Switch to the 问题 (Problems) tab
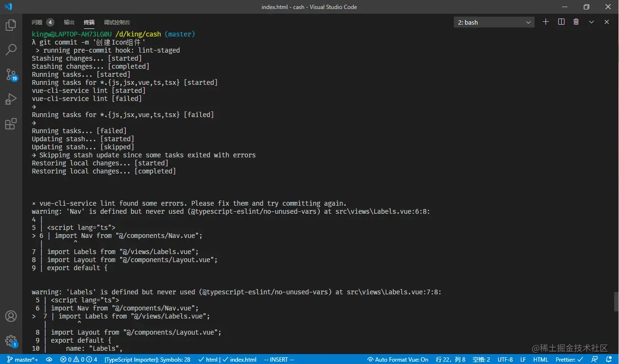619x364 pixels. pos(43,22)
